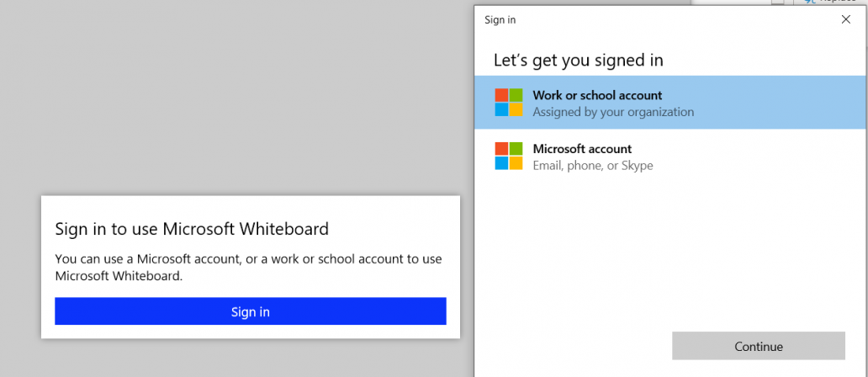Click "Email, phone, or Skype" text
The image size is (868, 377).
tap(593, 166)
